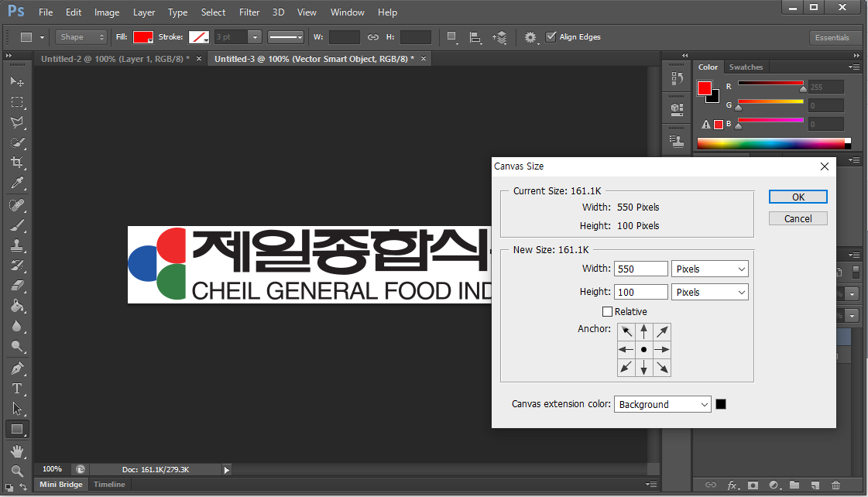Open the gear geometry options
Image resolution: width=868 pixels, height=497 pixels.
530,37
